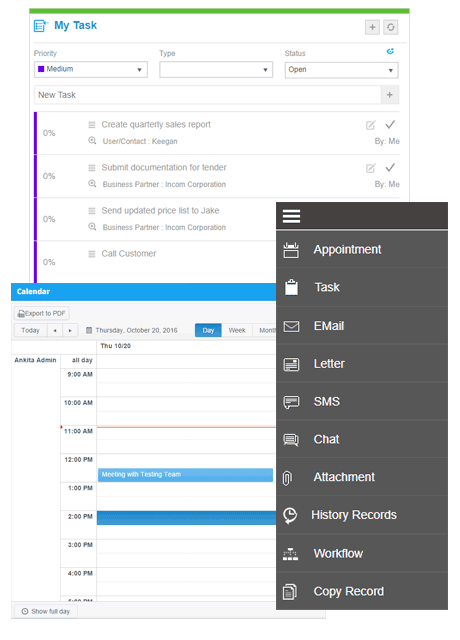Click the purple Medium priority color swatch
460x640 pixels.
[x=41, y=69]
